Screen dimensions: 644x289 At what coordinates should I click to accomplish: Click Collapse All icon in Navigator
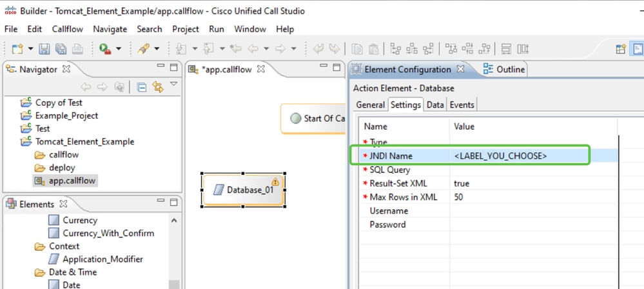[142, 87]
